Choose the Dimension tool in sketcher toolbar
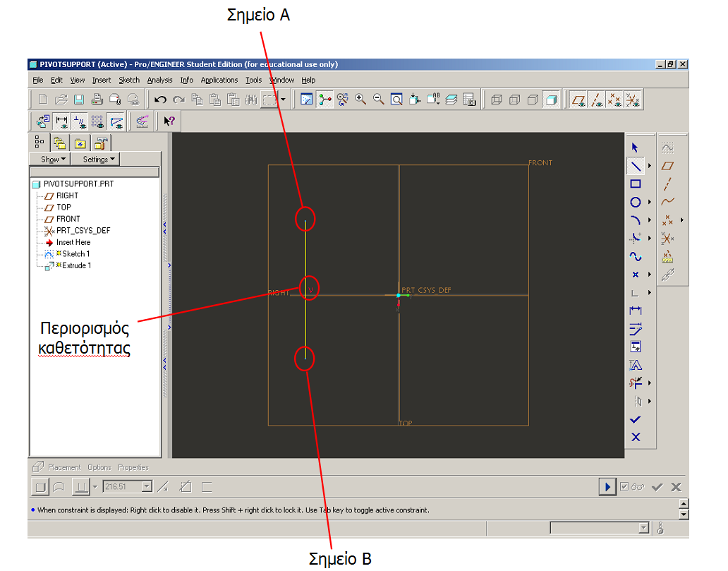The image size is (728, 571). click(636, 311)
